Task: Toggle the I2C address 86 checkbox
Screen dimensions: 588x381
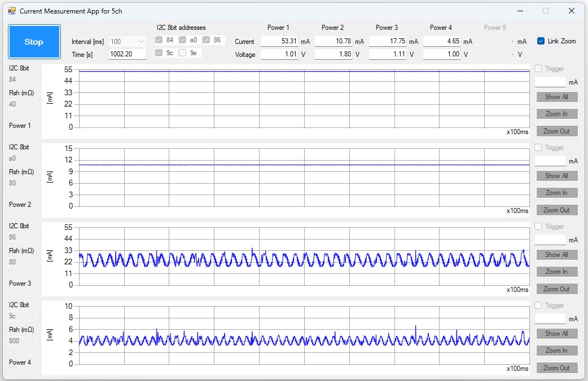Action: (x=206, y=40)
